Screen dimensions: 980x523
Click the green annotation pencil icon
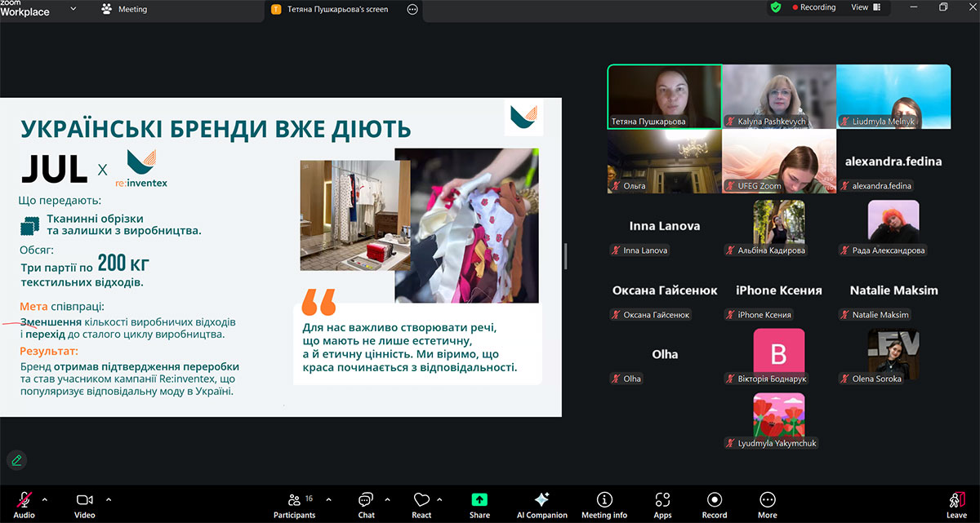coord(16,460)
